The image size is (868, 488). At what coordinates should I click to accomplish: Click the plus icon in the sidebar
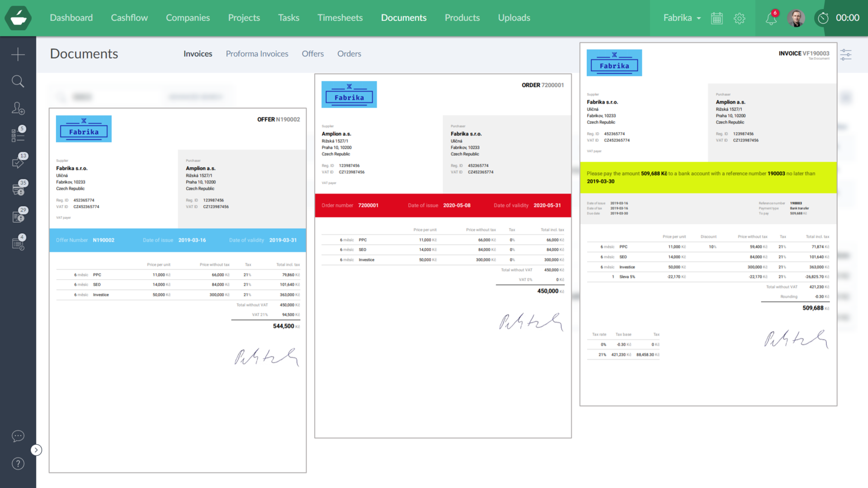(18, 54)
